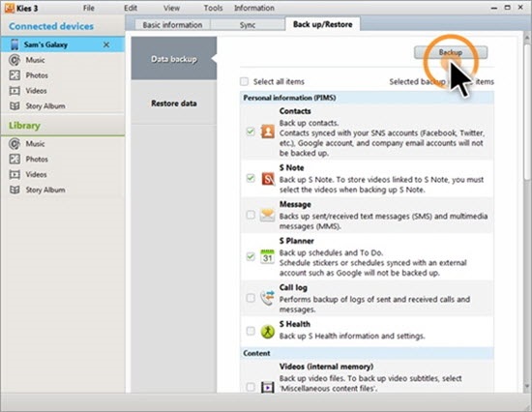
Task: Select the Videos (internal memory) title
Action: click(326, 367)
